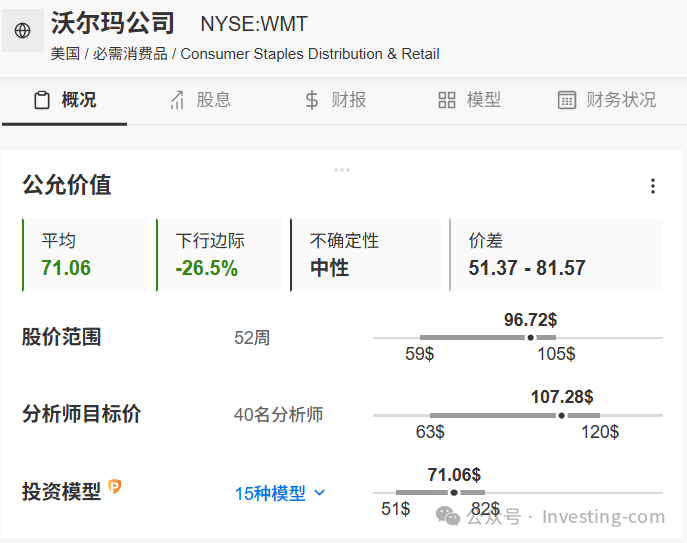Image resolution: width=687 pixels, height=543 pixels.
Task: Click the investment model slider marker
Action: pos(454,493)
